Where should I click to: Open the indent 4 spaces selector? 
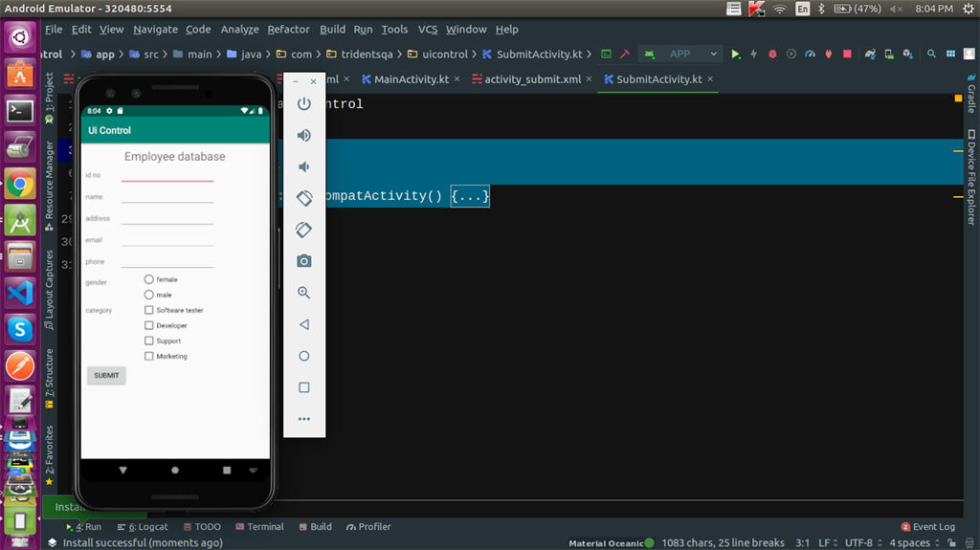(x=914, y=543)
